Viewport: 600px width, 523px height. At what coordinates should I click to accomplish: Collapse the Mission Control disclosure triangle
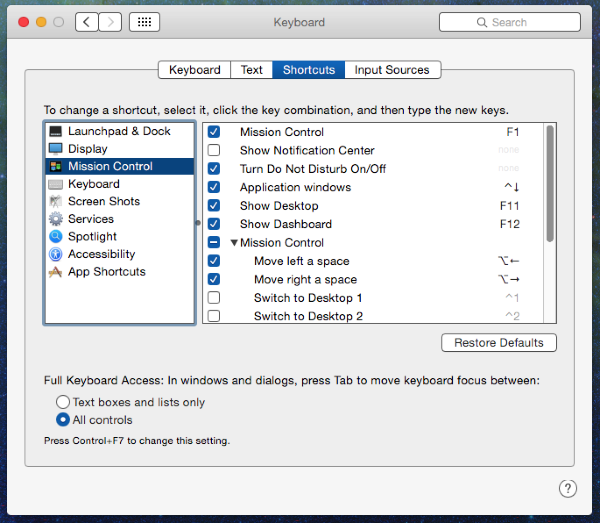pyautogui.click(x=234, y=243)
